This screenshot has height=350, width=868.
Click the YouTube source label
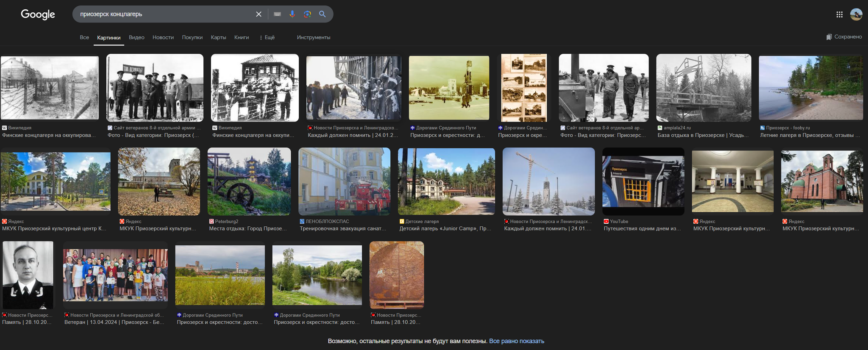[x=619, y=221]
